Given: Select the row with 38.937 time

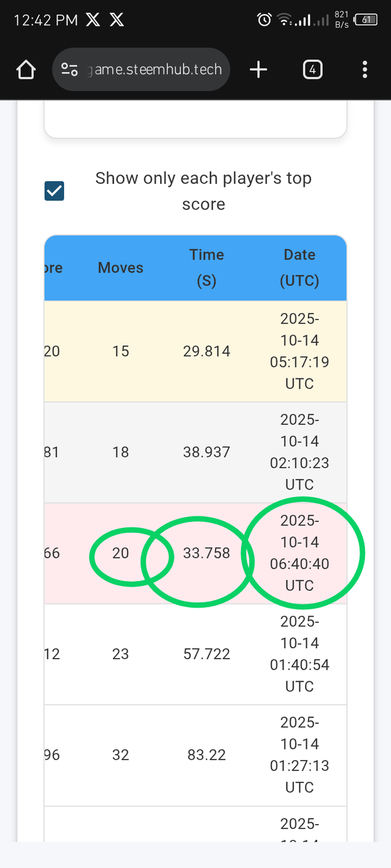Looking at the screenshot, I should [206, 452].
